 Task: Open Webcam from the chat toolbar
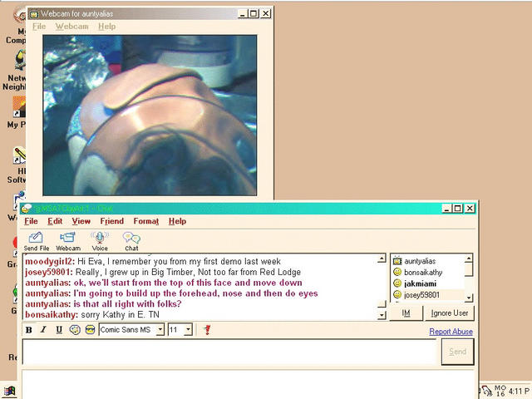(x=68, y=242)
